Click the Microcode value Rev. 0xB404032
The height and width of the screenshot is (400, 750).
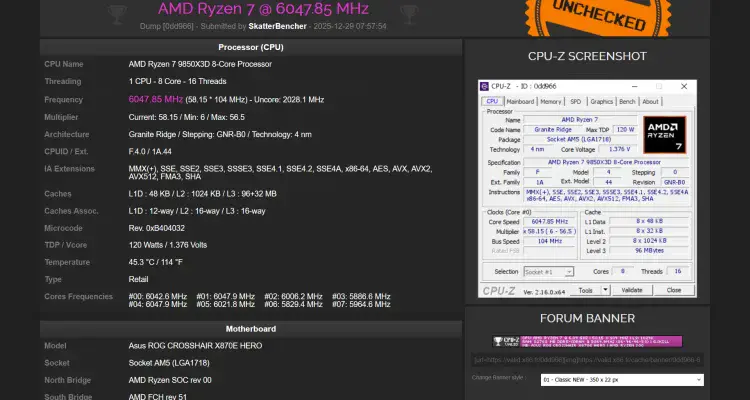pyautogui.click(x=156, y=228)
